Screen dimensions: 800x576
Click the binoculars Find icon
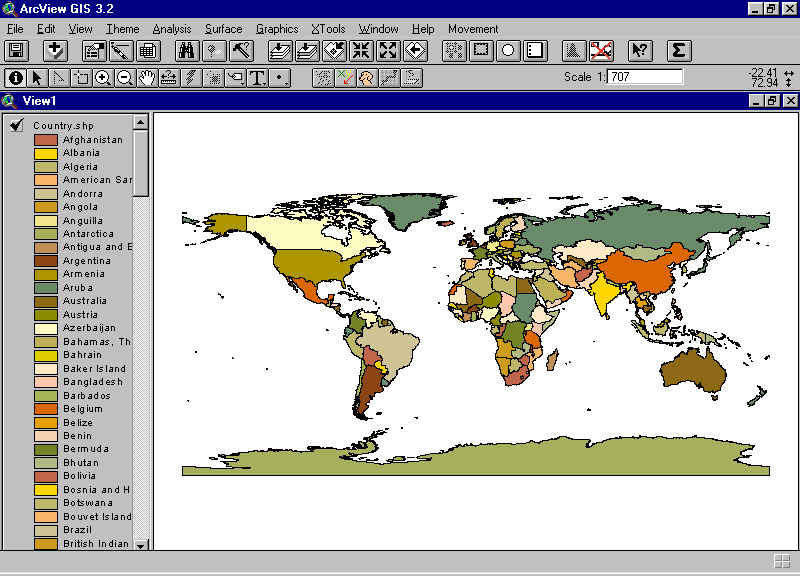pyautogui.click(x=186, y=51)
